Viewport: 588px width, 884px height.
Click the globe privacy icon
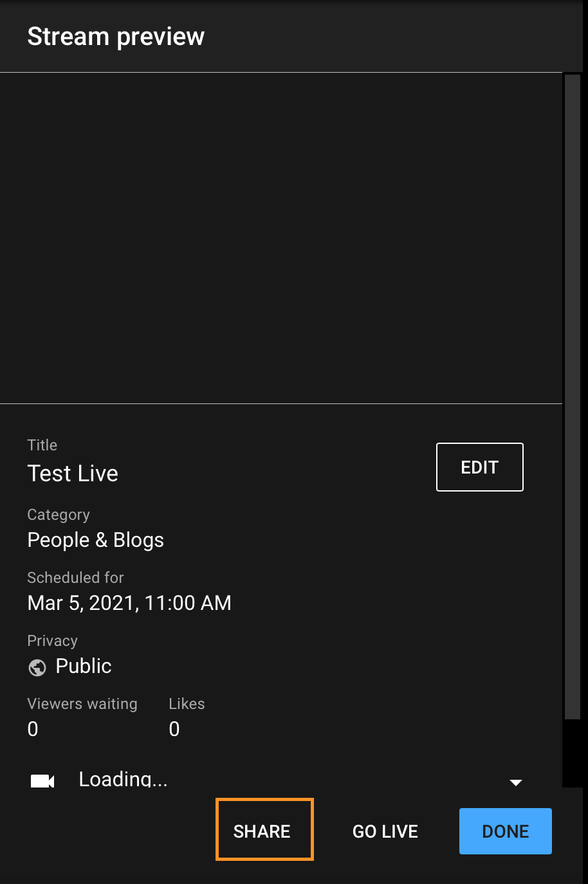tap(37, 668)
